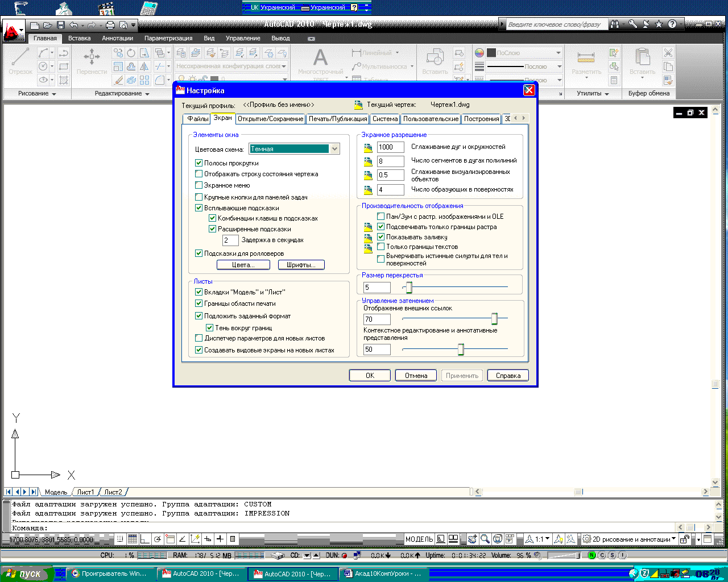Expand the Утилиты panel arrow
This screenshot has height=582, width=728.
[x=607, y=94]
